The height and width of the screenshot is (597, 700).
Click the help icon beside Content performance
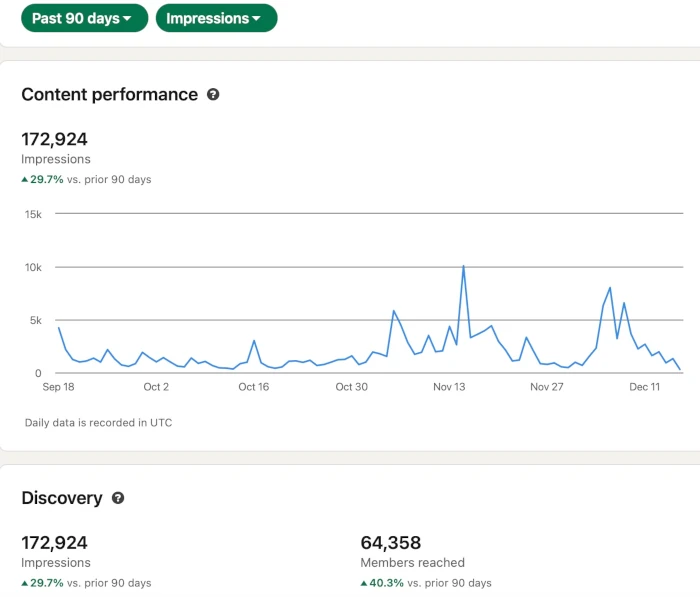click(x=212, y=95)
